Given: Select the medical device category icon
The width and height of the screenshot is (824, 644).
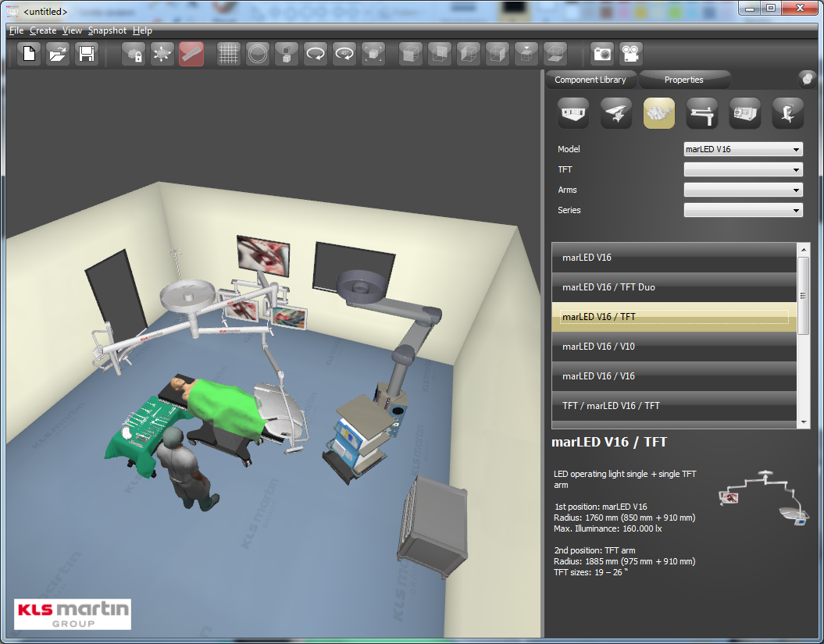Looking at the screenshot, I should [x=744, y=114].
